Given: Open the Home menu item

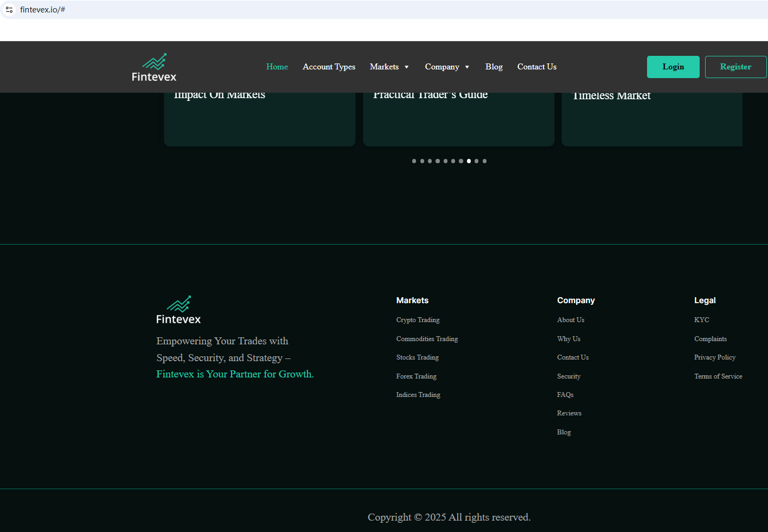Looking at the screenshot, I should (277, 67).
